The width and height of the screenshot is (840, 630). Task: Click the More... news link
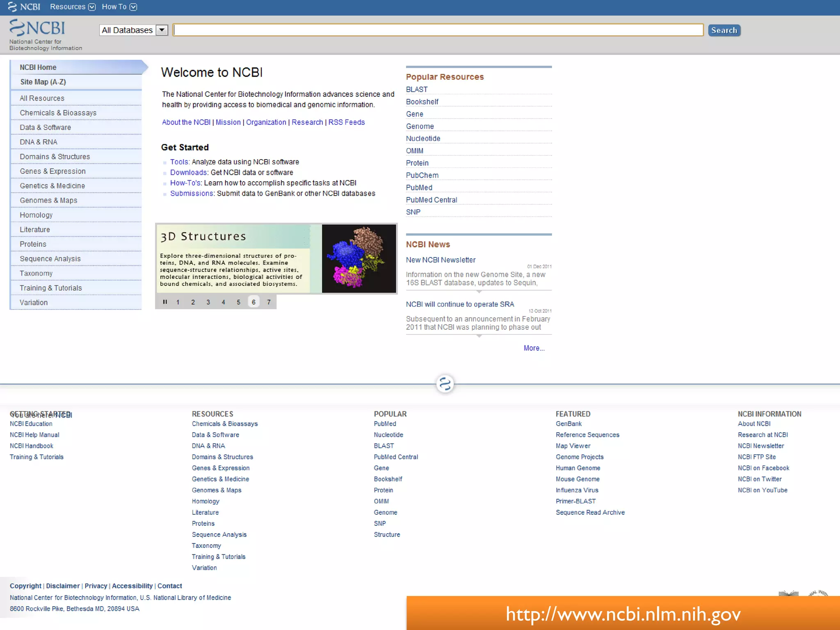pos(534,348)
